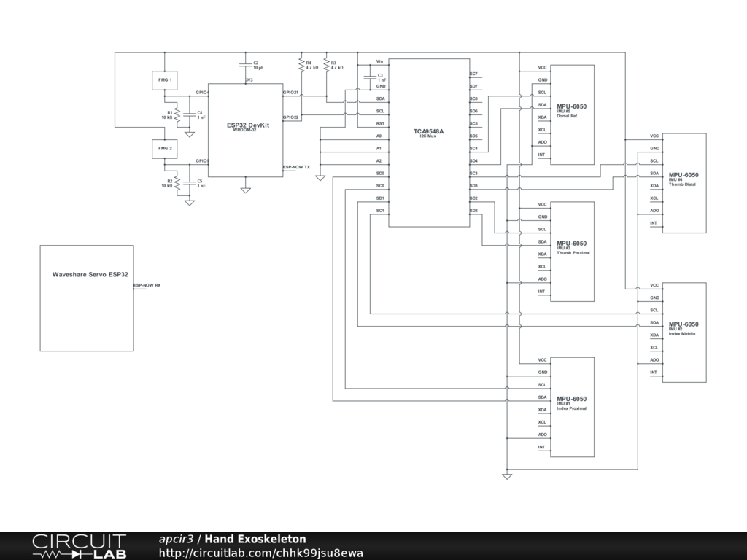
Task: Select the FMG 1 sensor block
Action: 164,80
